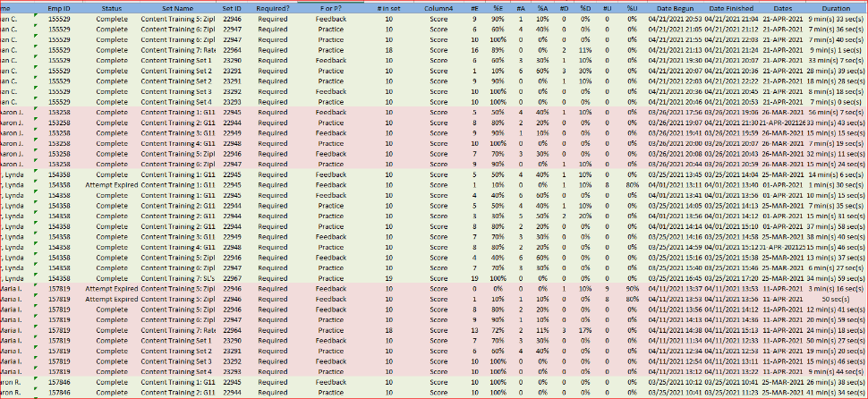The height and width of the screenshot is (399, 868).
Task: Click Date Begun cell '04/21/2021 20:46'
Action: [674, 102]
